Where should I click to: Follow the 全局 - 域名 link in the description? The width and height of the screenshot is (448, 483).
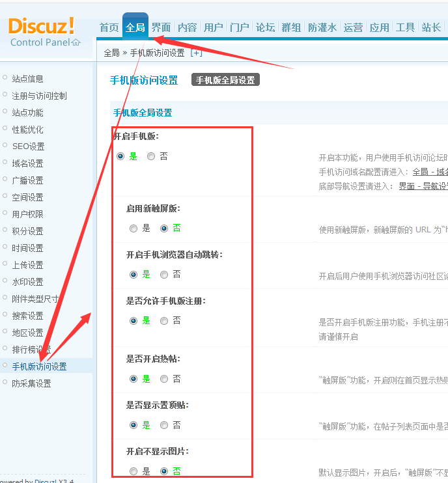(x=430, y=172)
